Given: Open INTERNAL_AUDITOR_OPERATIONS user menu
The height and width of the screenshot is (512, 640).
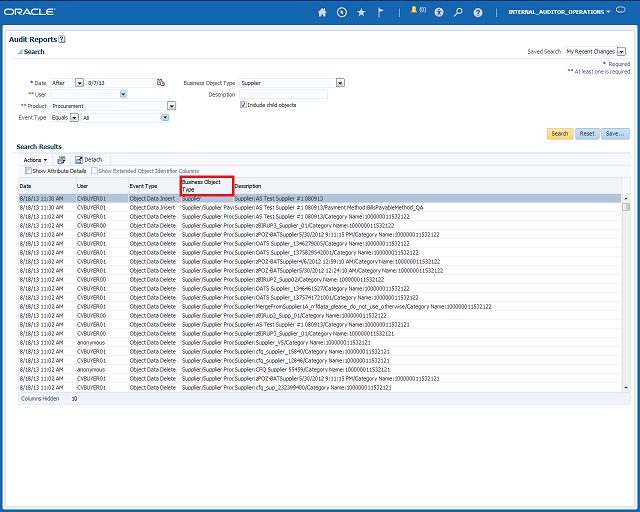Looking at the screenshot, I should [559, 12].
